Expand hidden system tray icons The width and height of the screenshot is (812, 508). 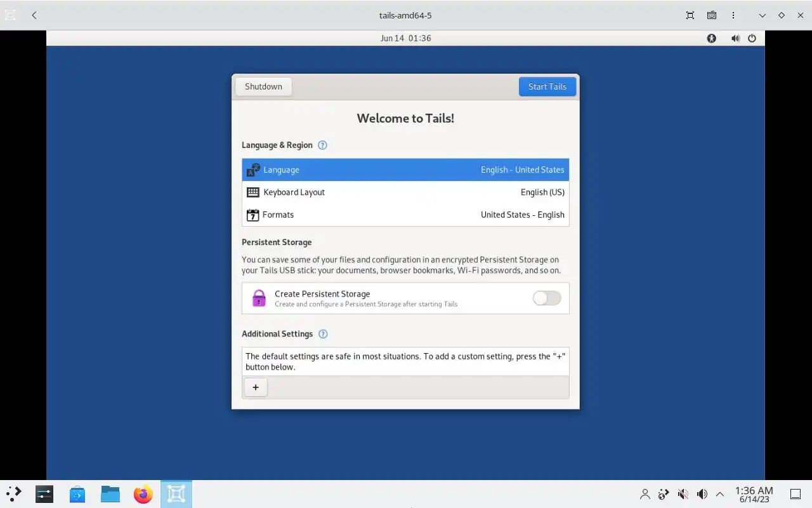tap(720, 494)
